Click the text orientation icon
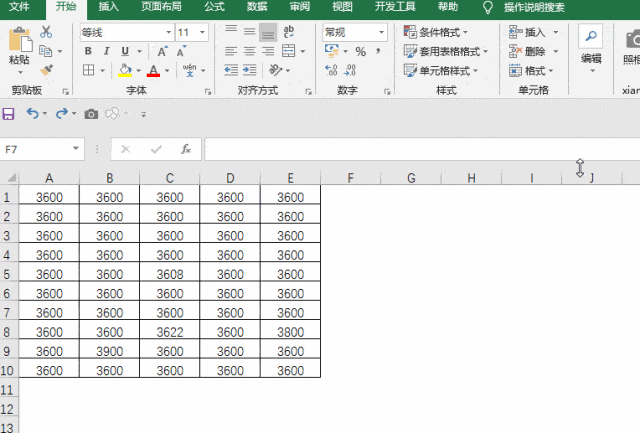Image resolution: width=640 pixels, height=433 pixels. tap(276, 70)
